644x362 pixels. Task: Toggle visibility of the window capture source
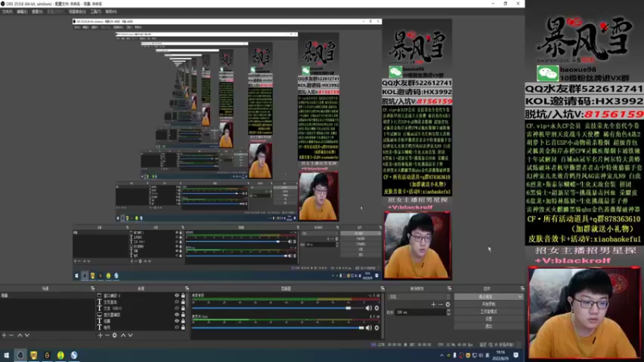coord(177,295)
